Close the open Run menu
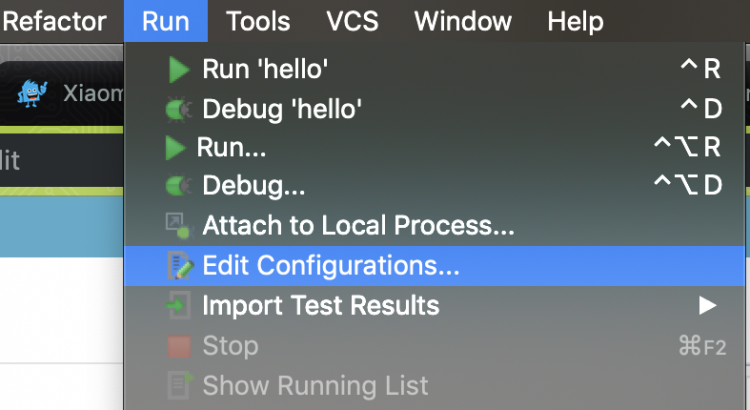This screenshot has width=750, height=410. (x=165, y=20)
